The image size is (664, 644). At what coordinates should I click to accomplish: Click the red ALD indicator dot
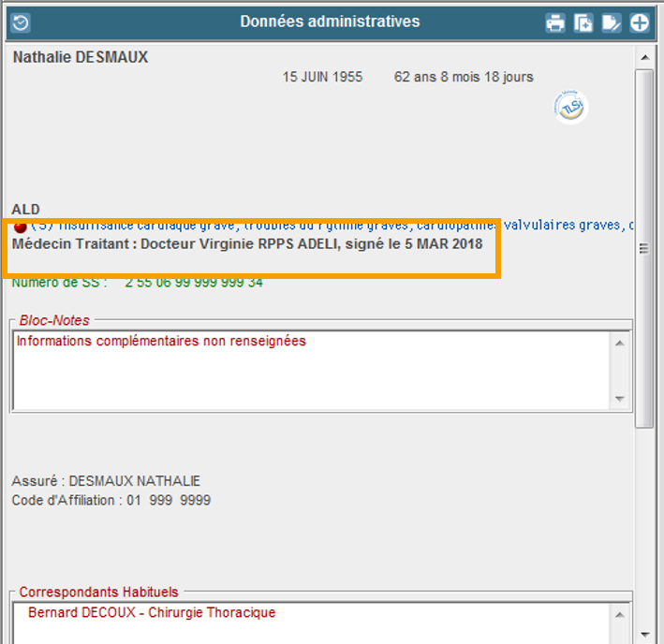pyautogui.click(x=20, y=226)
